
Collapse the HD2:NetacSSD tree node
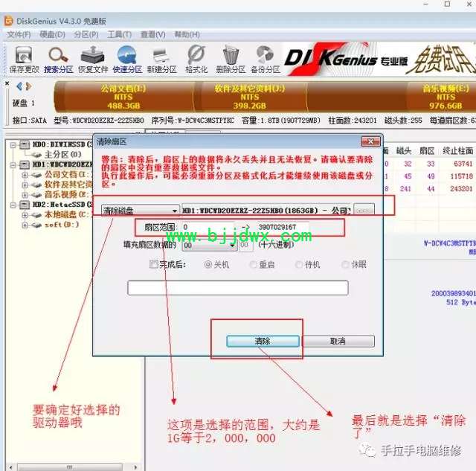point(13,205)
